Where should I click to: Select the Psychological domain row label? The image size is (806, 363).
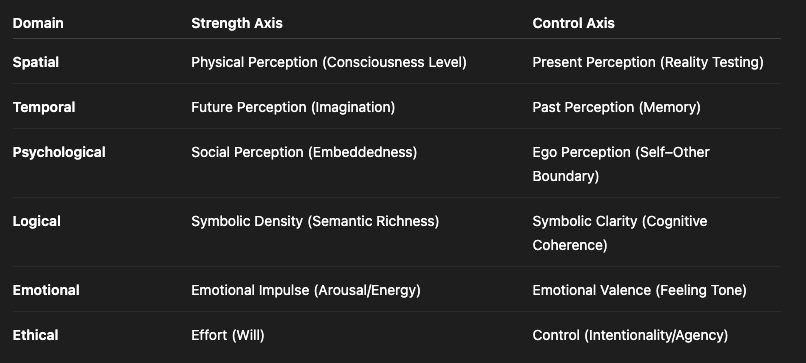tap(59, 153)
